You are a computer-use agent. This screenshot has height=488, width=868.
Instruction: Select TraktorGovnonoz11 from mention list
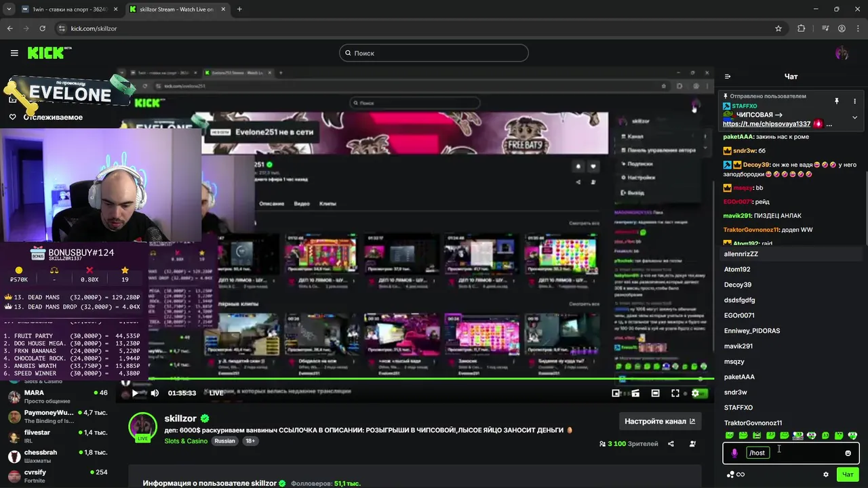coord(791,423)
